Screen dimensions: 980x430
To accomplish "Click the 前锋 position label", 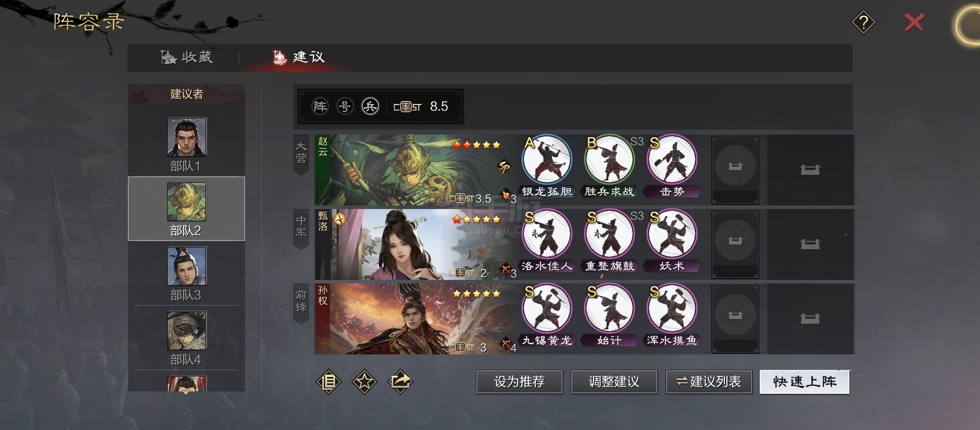I will click(301, 303).
